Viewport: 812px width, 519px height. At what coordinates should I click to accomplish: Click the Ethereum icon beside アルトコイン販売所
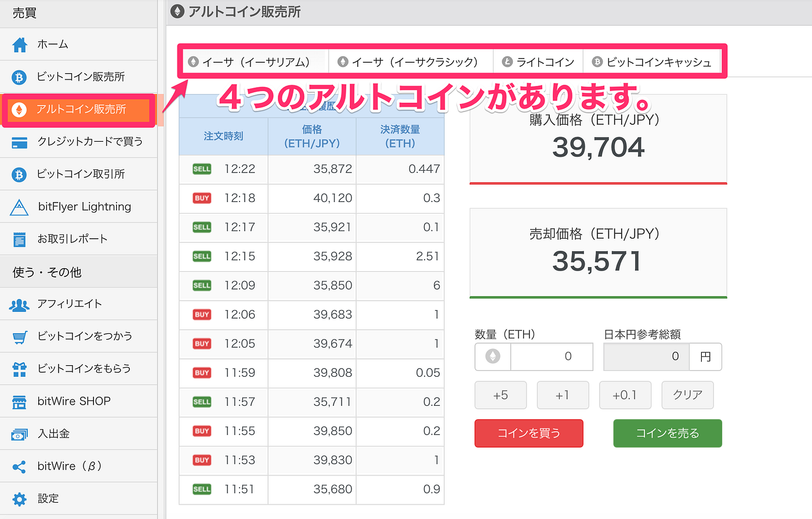coord(19,109)
